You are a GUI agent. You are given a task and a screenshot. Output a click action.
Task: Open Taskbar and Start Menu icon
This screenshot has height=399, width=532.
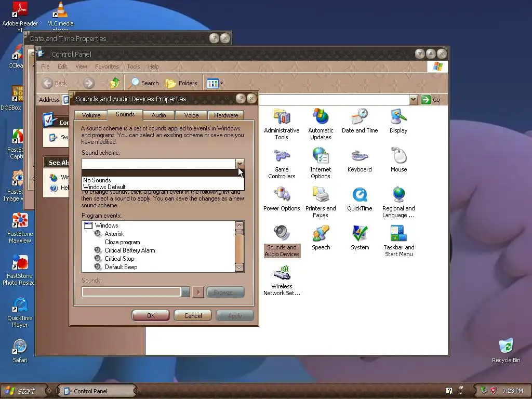tap(398, 241)
